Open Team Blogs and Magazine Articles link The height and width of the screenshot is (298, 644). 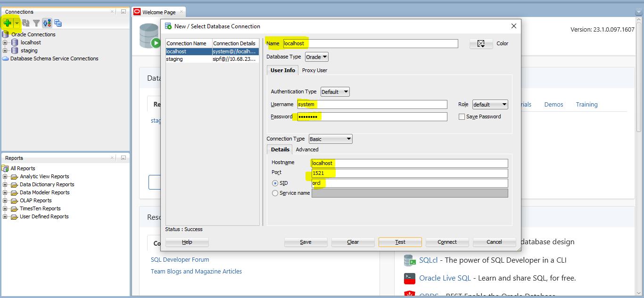(196, 271)
